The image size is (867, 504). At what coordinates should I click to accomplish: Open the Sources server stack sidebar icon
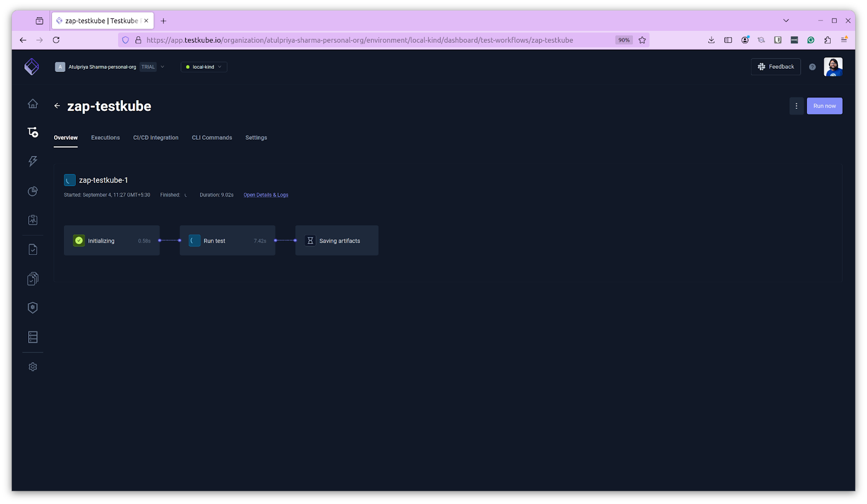coord(33,337)
